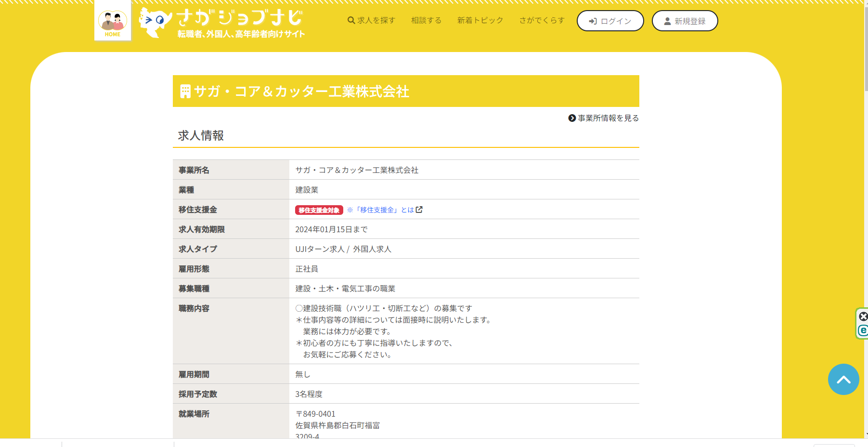868x447 pixels.
Task: Select the 求人情報 heading
Action: [201, 135]
